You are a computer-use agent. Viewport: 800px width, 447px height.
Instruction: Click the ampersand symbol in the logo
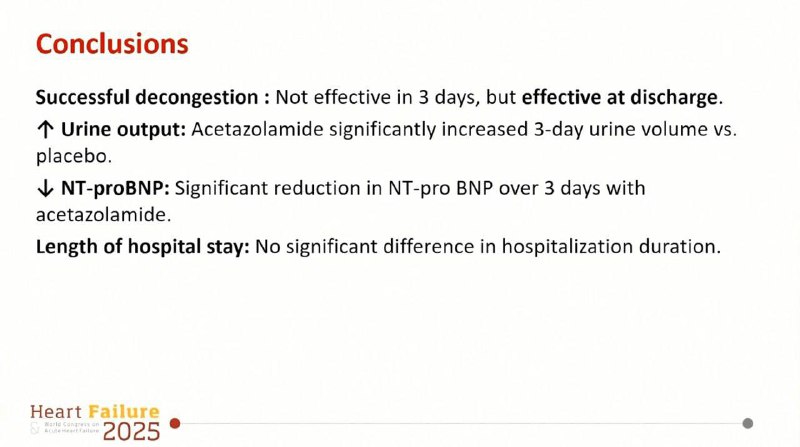35,428
